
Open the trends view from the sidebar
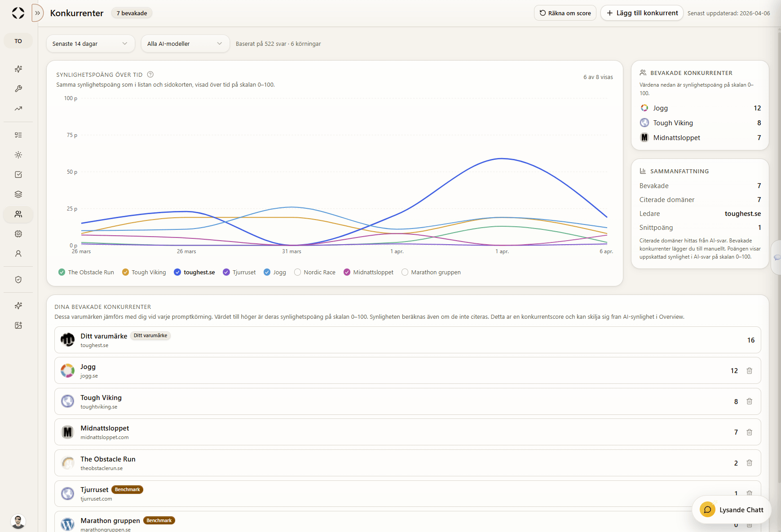pyautogui.click(x=18, y=109)
